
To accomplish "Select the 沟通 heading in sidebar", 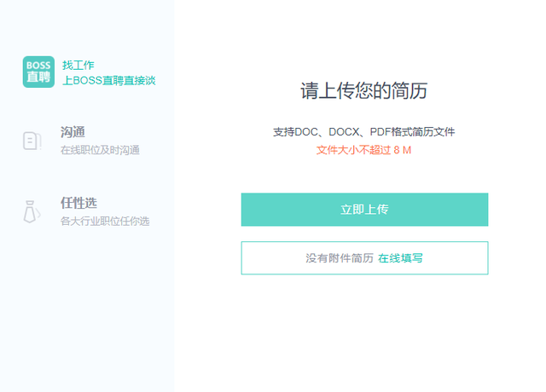I will click(73, 132).
